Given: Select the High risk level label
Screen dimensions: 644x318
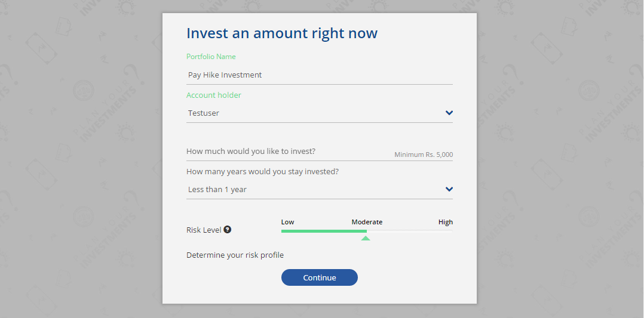Looking at the screenshot, I should point(446,222).
